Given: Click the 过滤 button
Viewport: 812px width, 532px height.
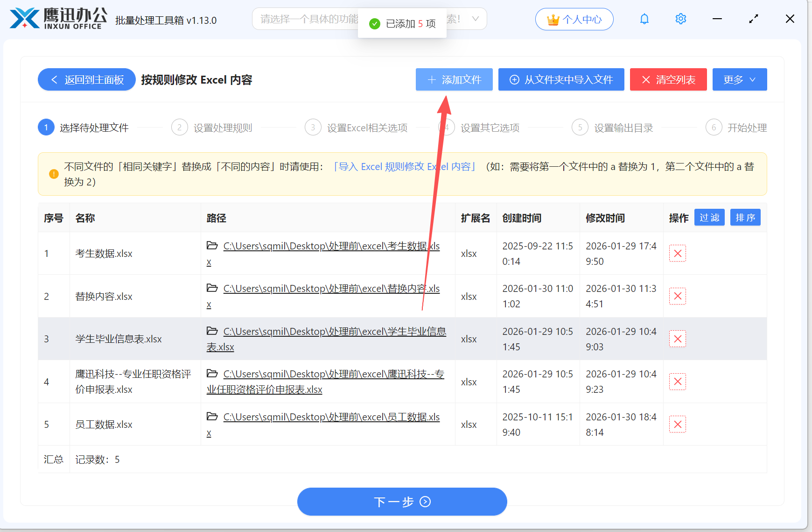Looking at the screenshot, I should point(709,217).
